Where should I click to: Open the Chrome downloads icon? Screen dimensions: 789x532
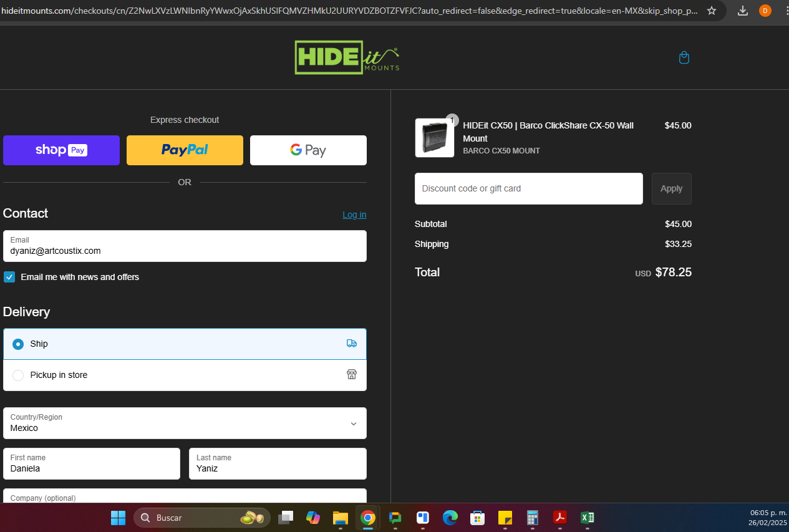742,11
